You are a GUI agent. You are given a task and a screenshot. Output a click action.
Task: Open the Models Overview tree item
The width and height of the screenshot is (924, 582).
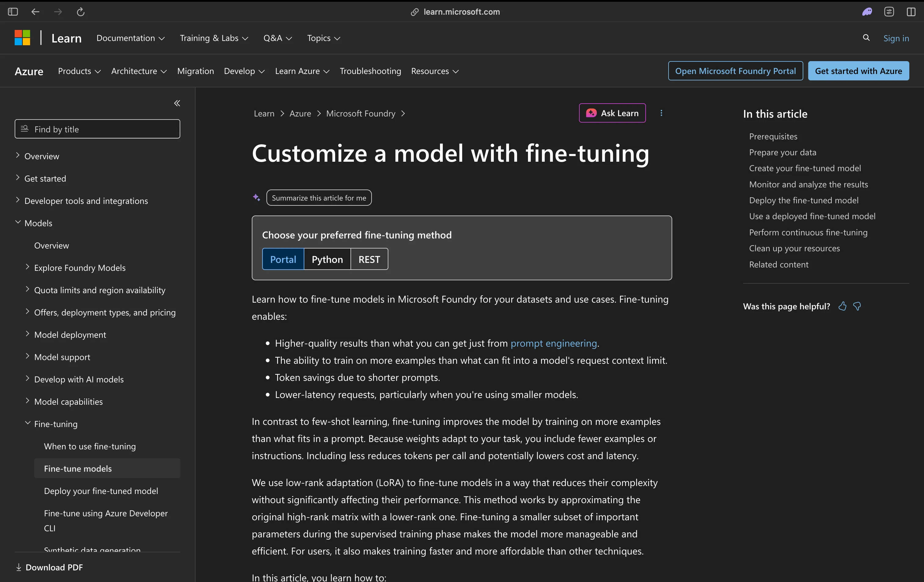pyautogui.click(x=51, y=245)
